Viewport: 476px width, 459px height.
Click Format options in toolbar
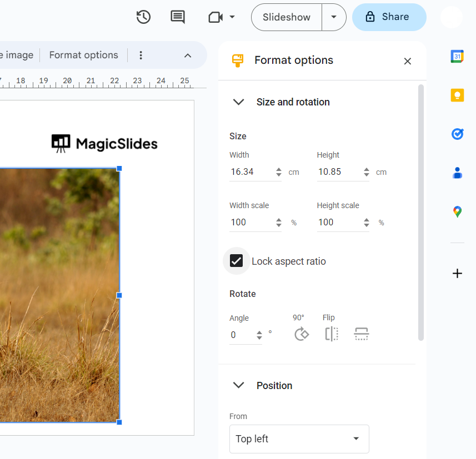(x=83, y=55)
